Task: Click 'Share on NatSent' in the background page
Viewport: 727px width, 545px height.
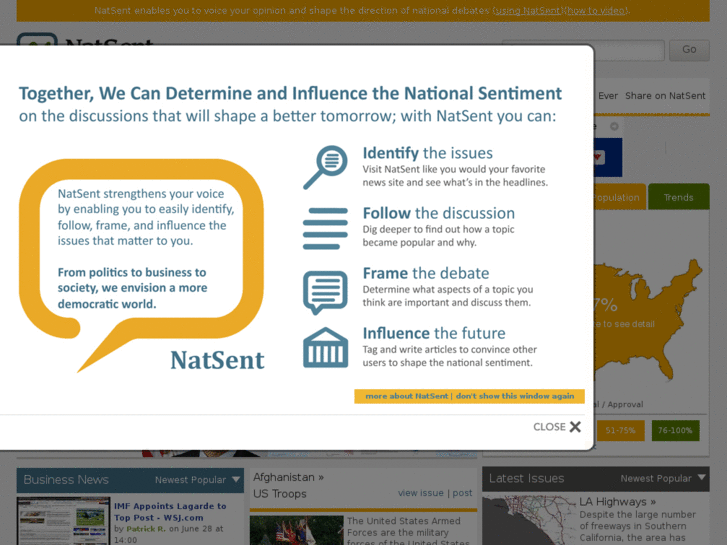Action: point(665,96)
